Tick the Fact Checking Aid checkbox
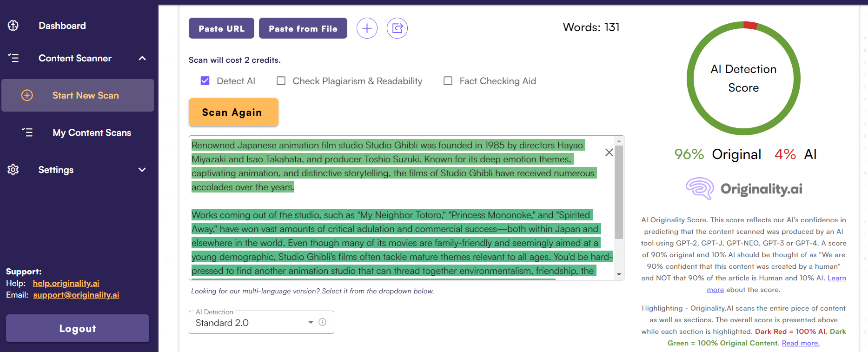Screen dimensions: 868x352 448,81
